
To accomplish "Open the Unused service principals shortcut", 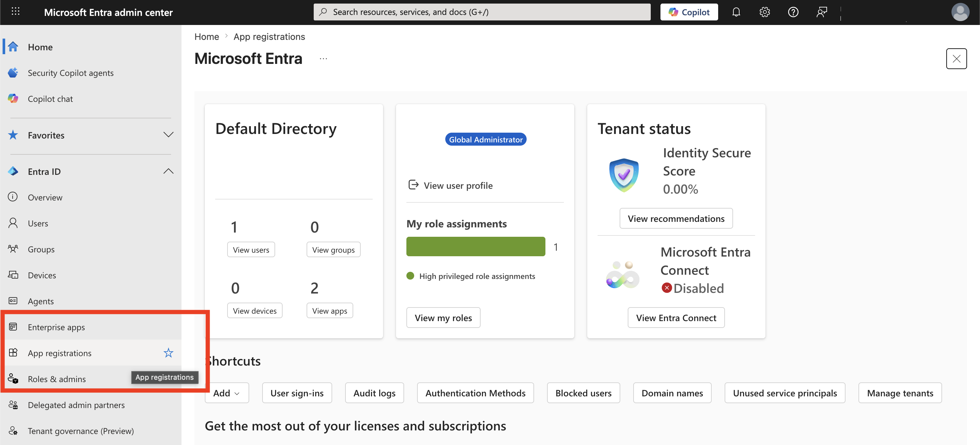I will coord(785,393).
